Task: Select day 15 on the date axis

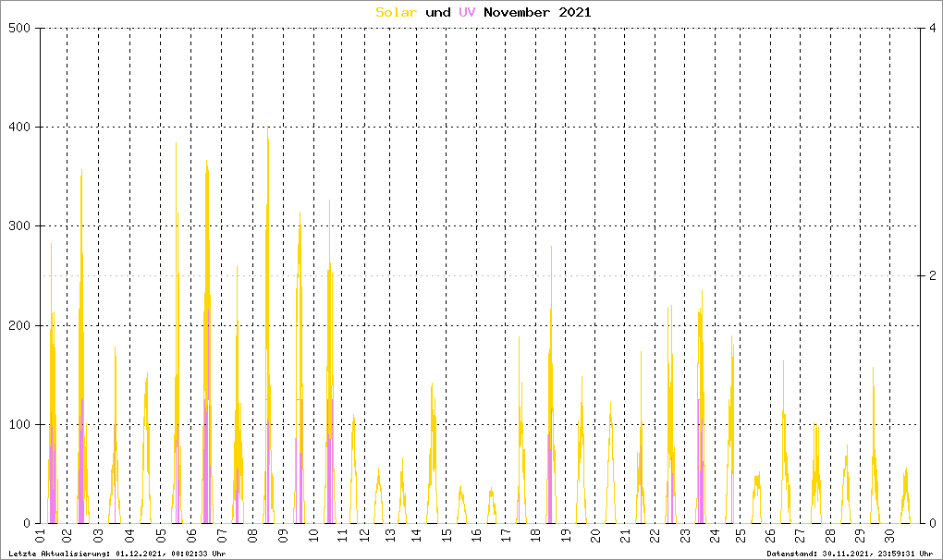Action: click(x=446, y=536)
